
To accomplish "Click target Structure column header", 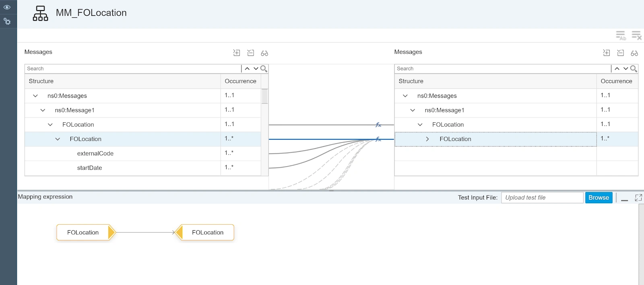I will (495, 81).
